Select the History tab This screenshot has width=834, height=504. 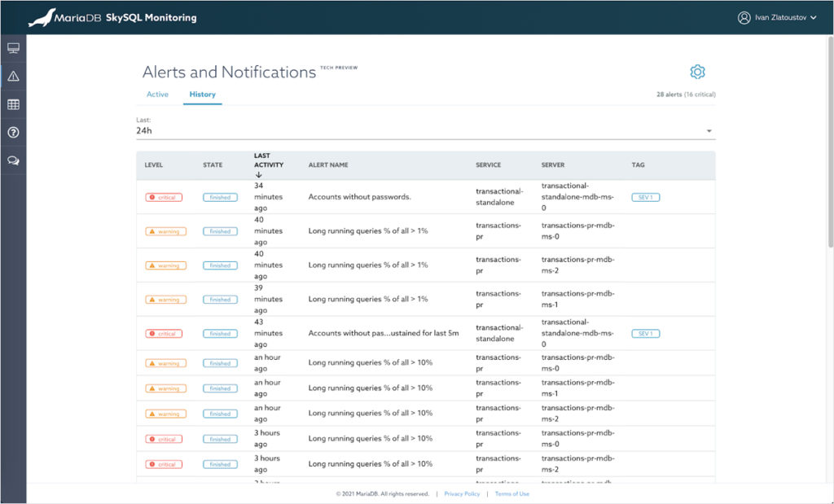point(202,94)
